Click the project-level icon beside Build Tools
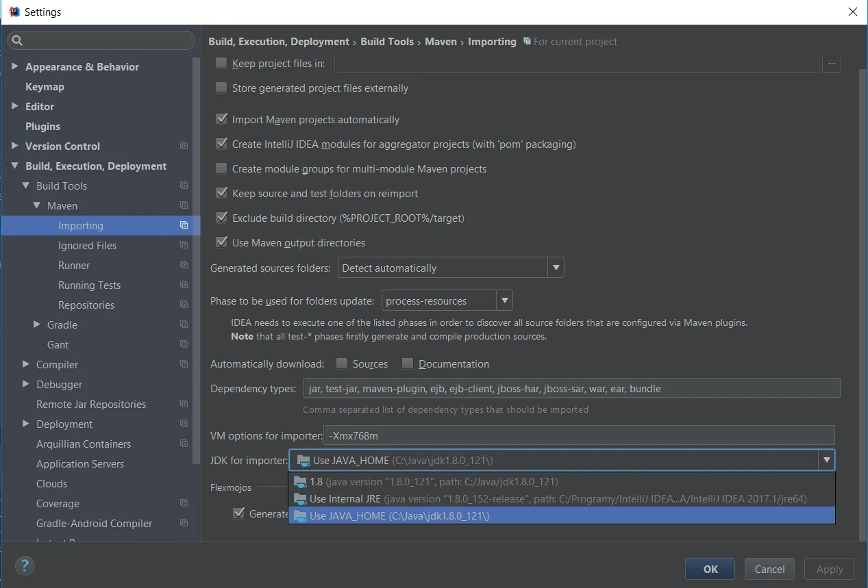Viewport: 868px width, 588px height. click(184, 186)
